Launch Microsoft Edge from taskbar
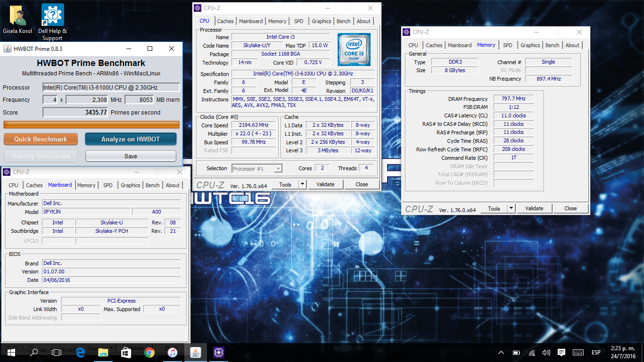 click(80, 352)
